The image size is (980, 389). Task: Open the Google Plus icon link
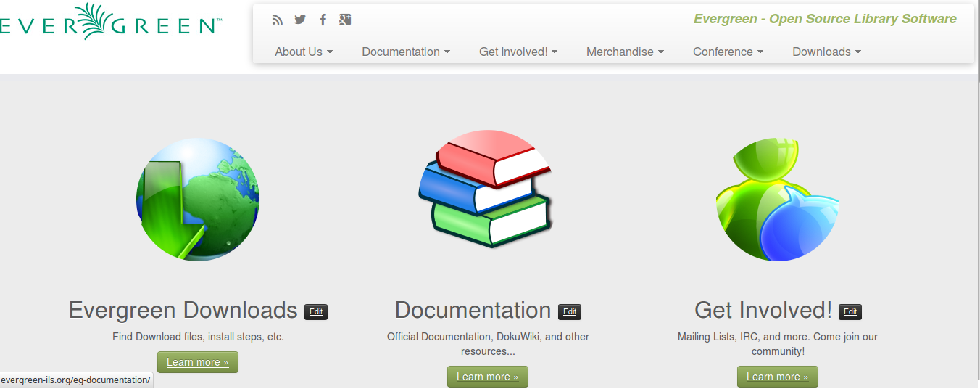(x=345, y=20)
